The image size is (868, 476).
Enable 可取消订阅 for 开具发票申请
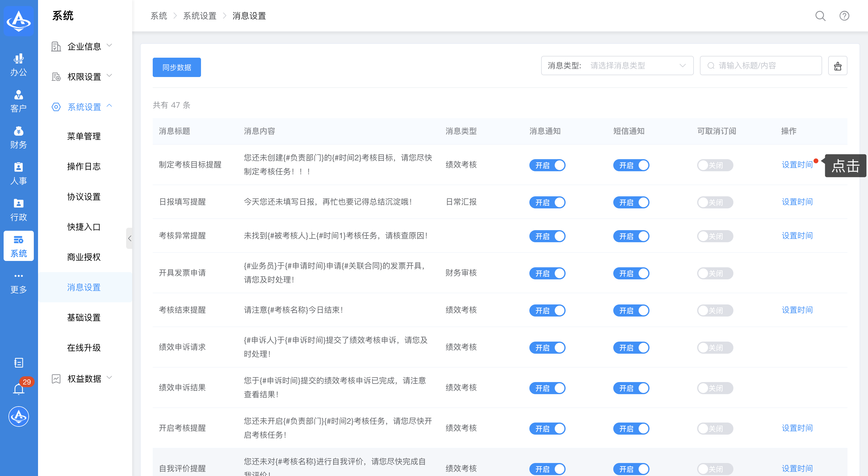pyautogui.click(x=715, y=273)
